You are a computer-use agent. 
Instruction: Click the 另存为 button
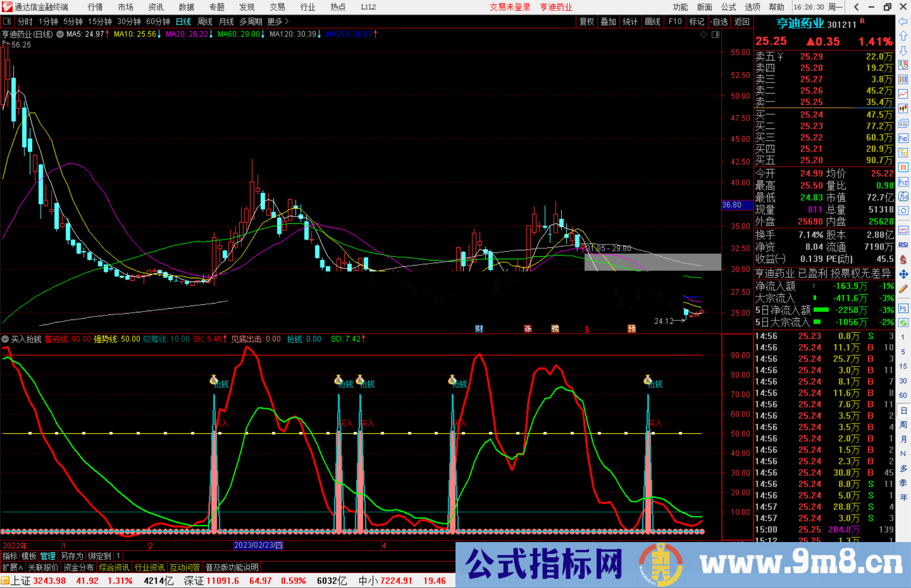click(72, 556)
